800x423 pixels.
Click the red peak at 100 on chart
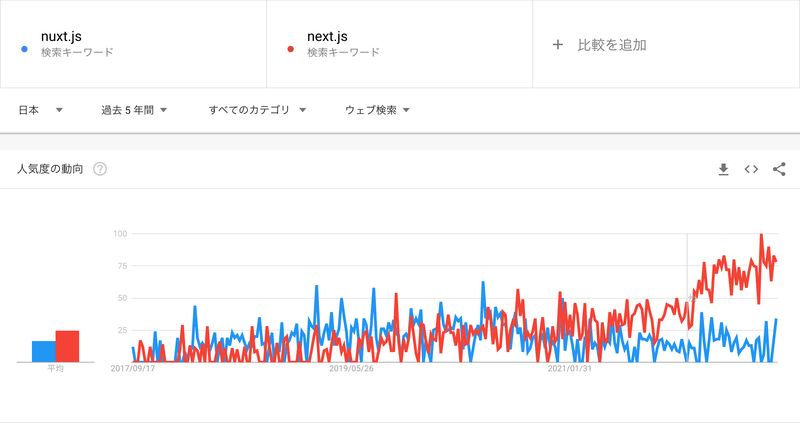(761, 236)
